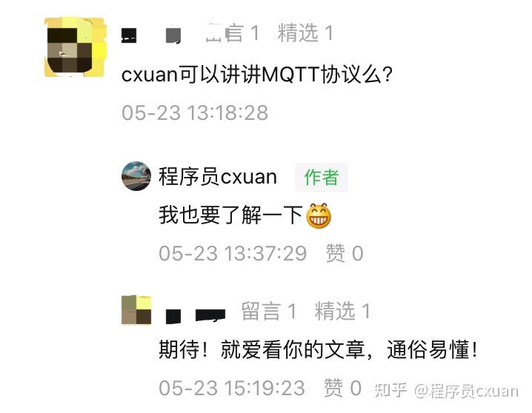
Task: Select the comment asking about MQTT协议
Action: [x=257, y=74]
